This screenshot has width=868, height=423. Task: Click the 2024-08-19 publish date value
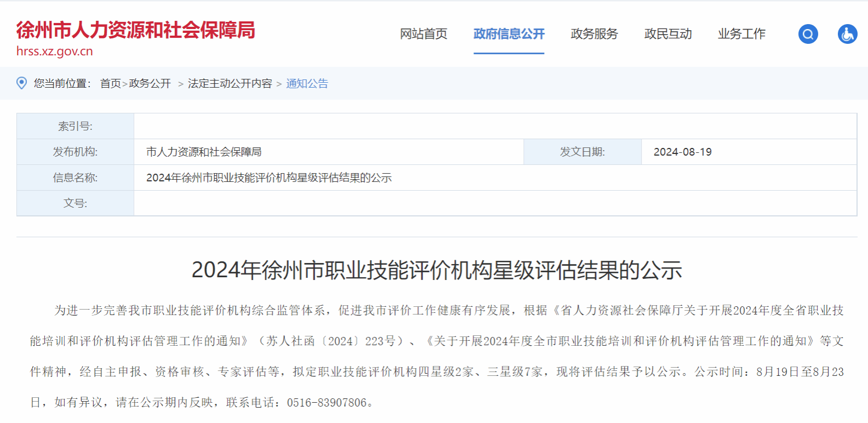682,152
